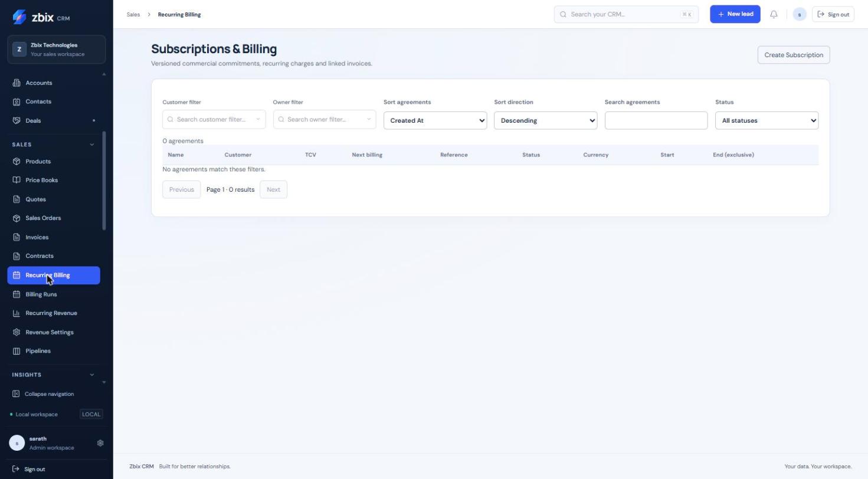The height and width of the screenshot is (479, 868).
Task: Focus Search your CRM box
Action: (x=626, y=14)
